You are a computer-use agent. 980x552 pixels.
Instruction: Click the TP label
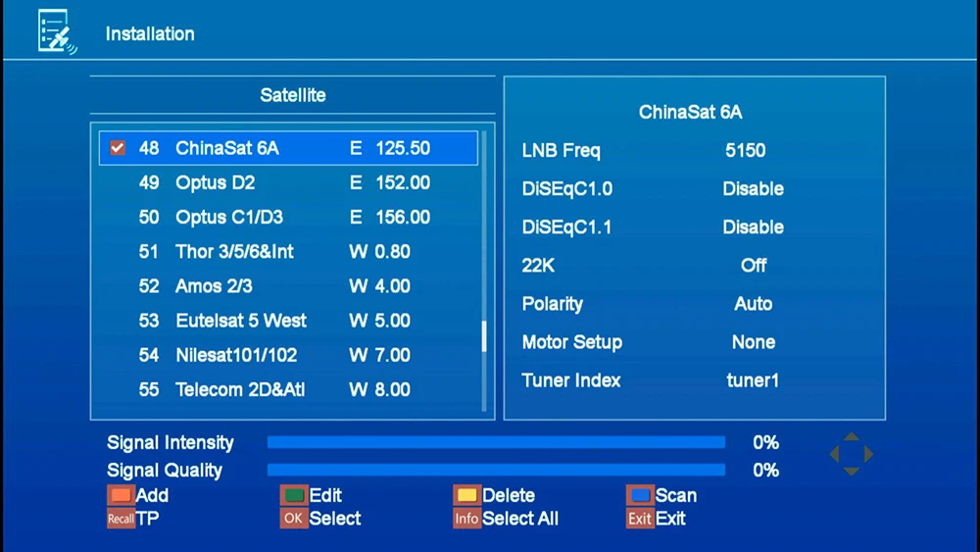148,519
